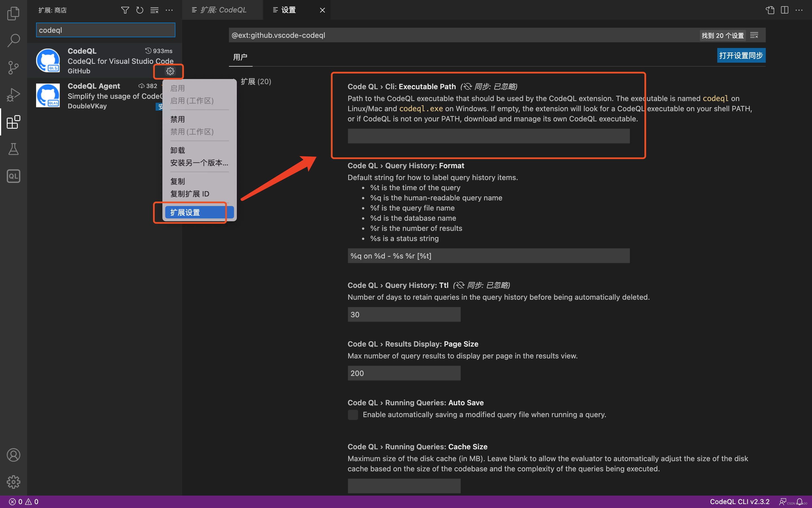Click the Cli Executable Path input
Image resolution: width=812 pixels, height=508 pixels.
[489, 136]
